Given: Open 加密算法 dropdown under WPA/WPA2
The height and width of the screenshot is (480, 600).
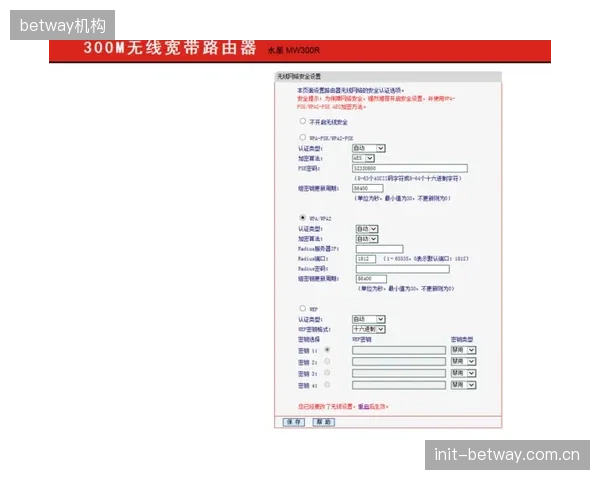Looking at the screenshot, I should [367, 239].
